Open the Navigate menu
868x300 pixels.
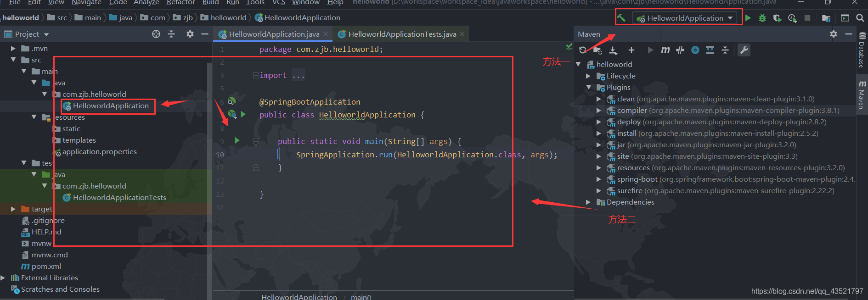pyautogui.click(x=86, y=2)
